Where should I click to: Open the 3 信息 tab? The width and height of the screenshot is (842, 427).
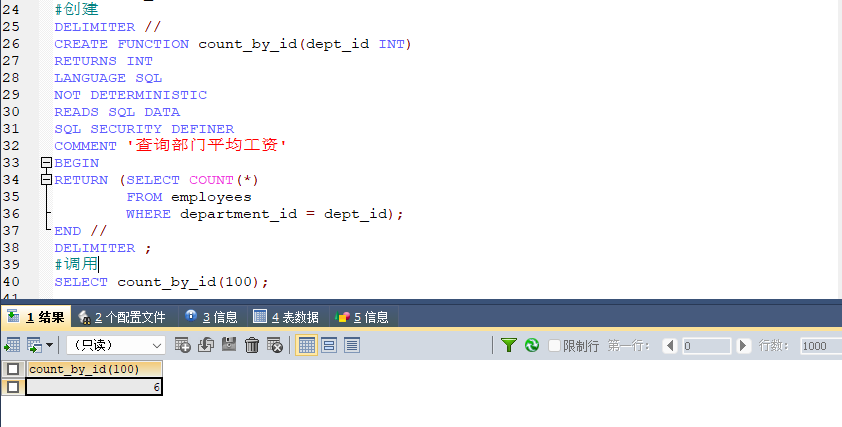coord(212,317)
